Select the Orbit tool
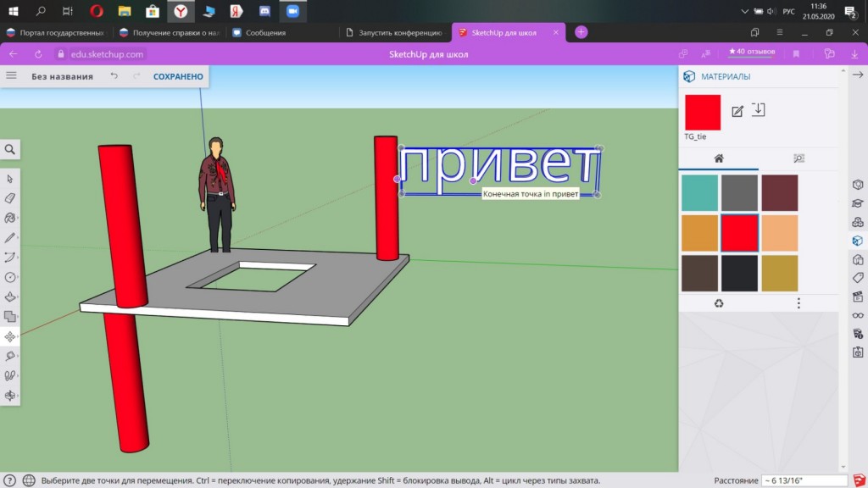 [x=10, y=396]
